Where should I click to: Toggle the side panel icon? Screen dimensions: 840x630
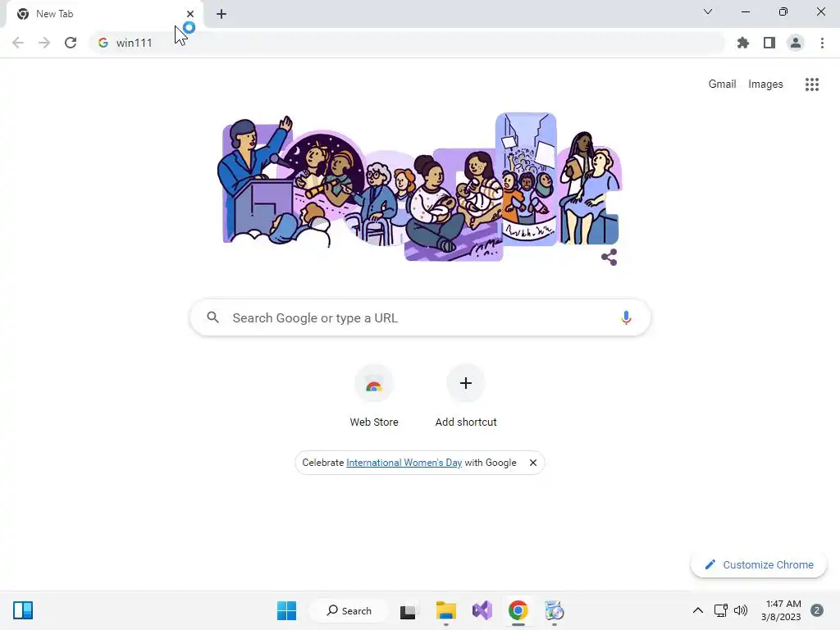pyautogui.click(x=769, y=43)
